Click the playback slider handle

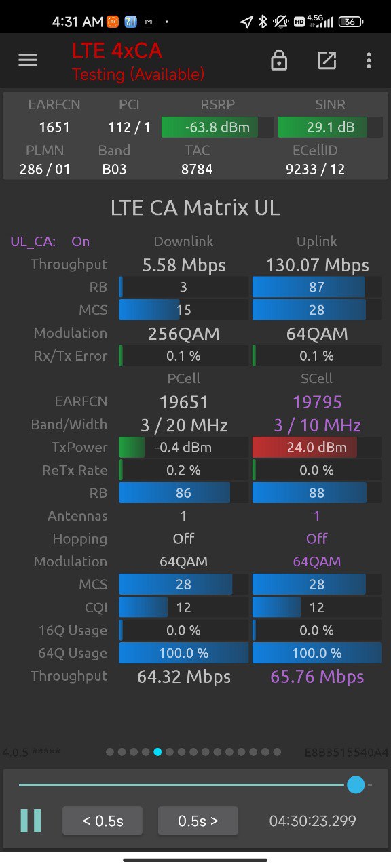click(x=356, y=785)
